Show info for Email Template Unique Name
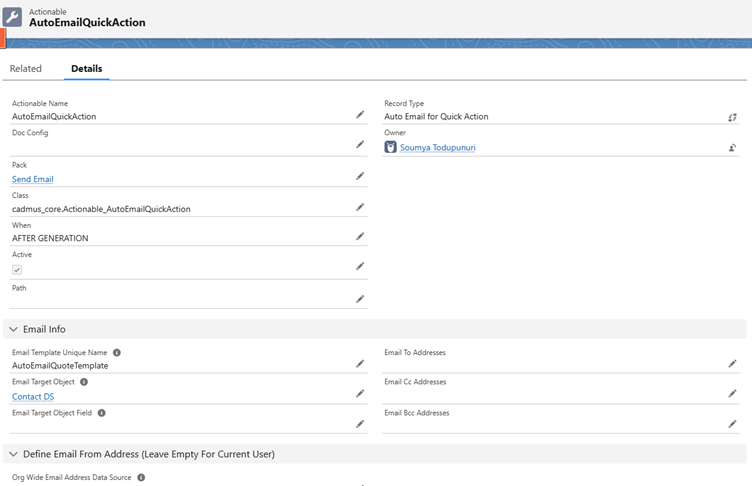Screen dimensions: 752x486 [x=117, y=353]
